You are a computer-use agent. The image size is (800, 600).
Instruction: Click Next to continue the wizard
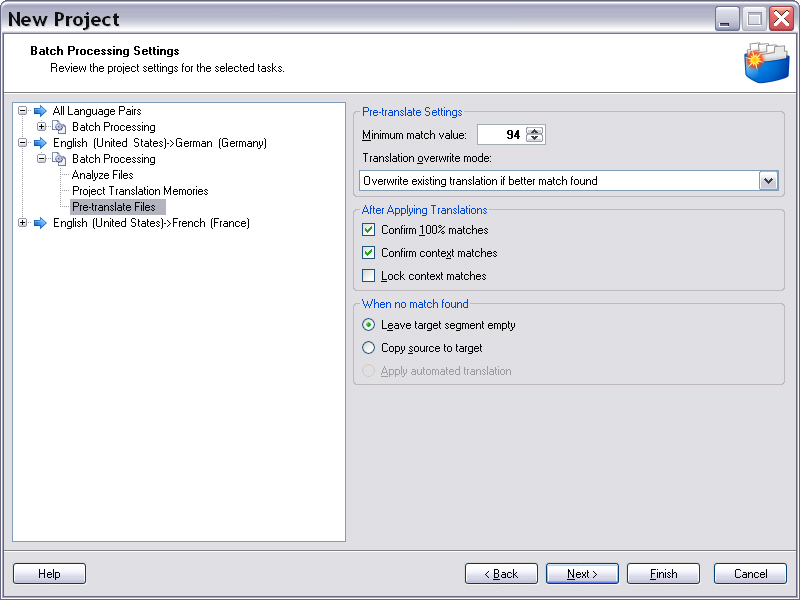click(x=582, y=573)
